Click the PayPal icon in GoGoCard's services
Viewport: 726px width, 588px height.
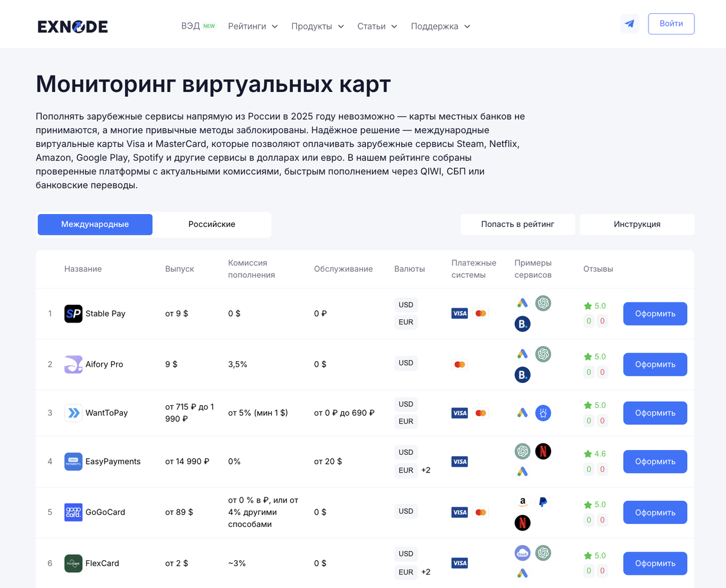coord(543,501)
